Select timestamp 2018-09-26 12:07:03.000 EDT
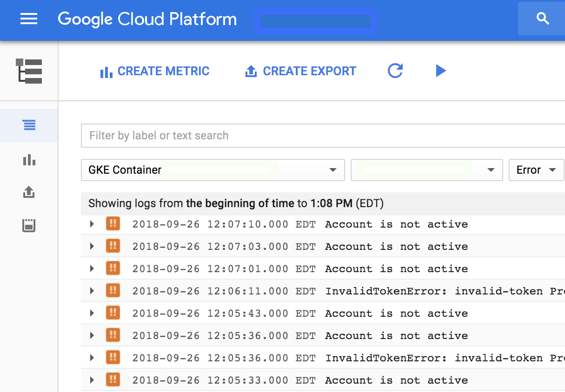 pos(224,247)
